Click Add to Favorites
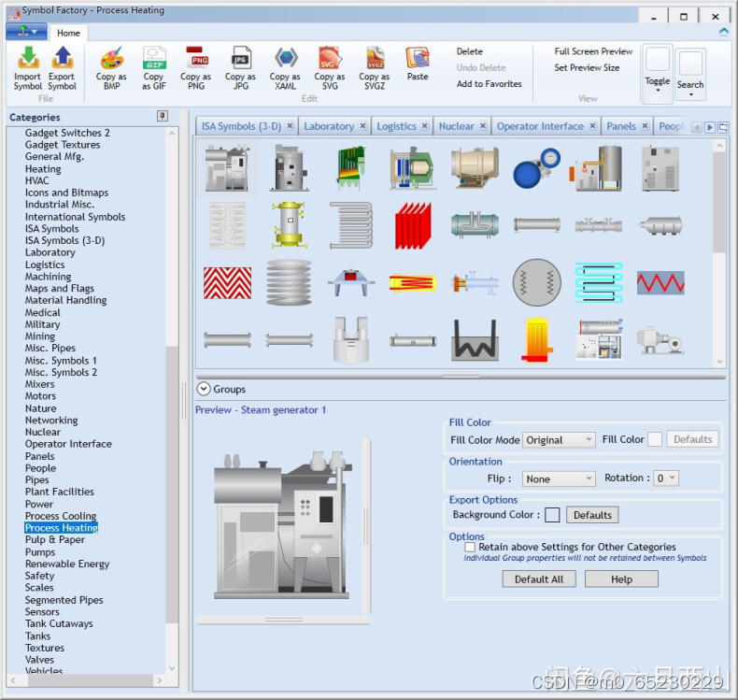The image size is (738, 700). 489,84
